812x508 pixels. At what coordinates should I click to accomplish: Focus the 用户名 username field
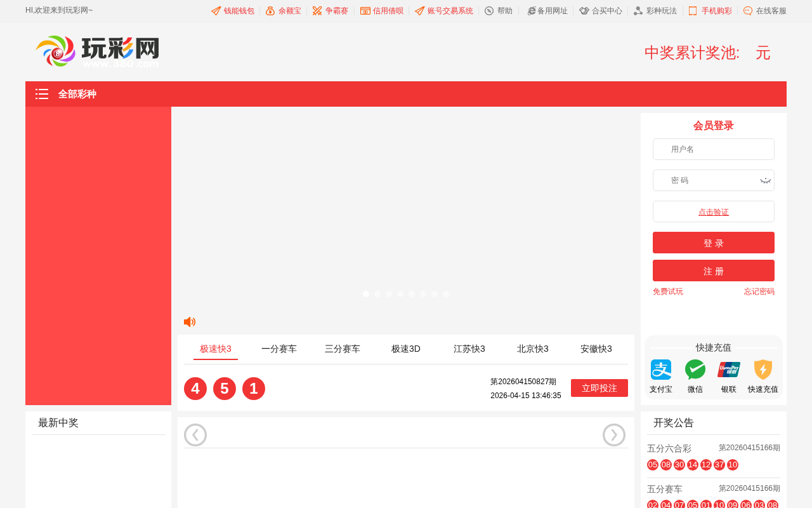pyautogui.click(x=714, y=149)
